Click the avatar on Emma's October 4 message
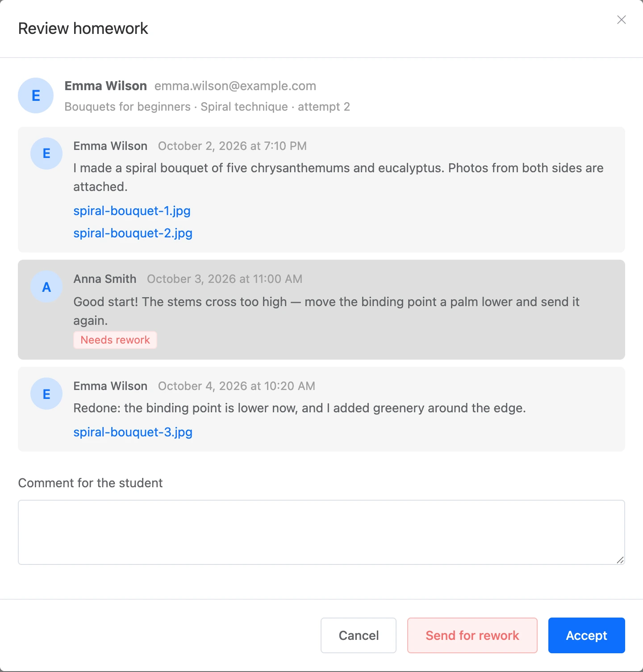The image size is (643, 672). 46,394
